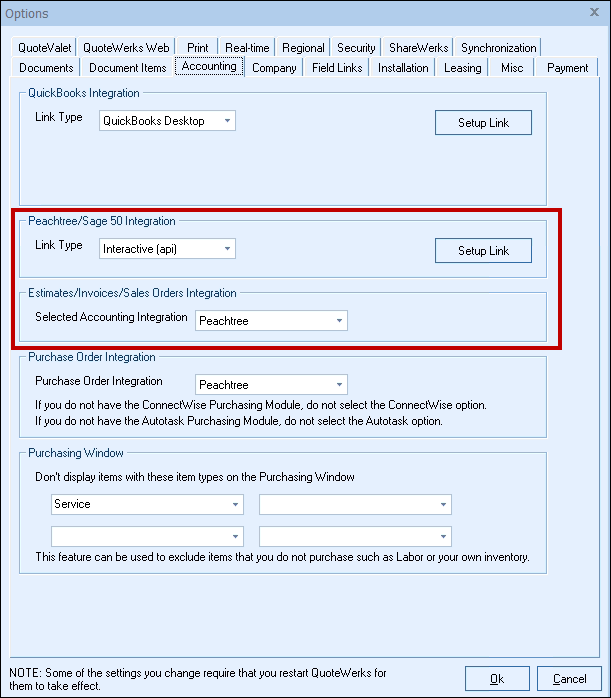Image resolution: width=611 pixels, height=698 pixels.
Task: Click the 'Peachtree/Sage 50 Integration' group label
Action: (x=101, y=221)
